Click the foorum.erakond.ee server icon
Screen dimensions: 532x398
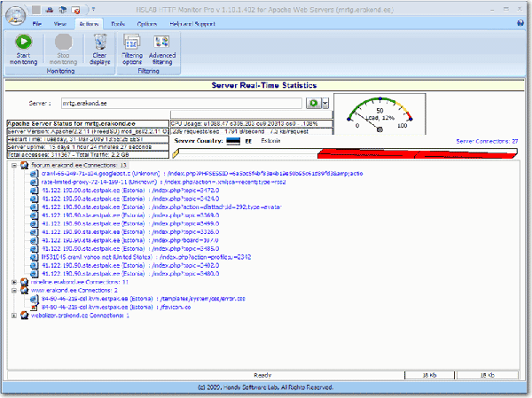point(23,165)
